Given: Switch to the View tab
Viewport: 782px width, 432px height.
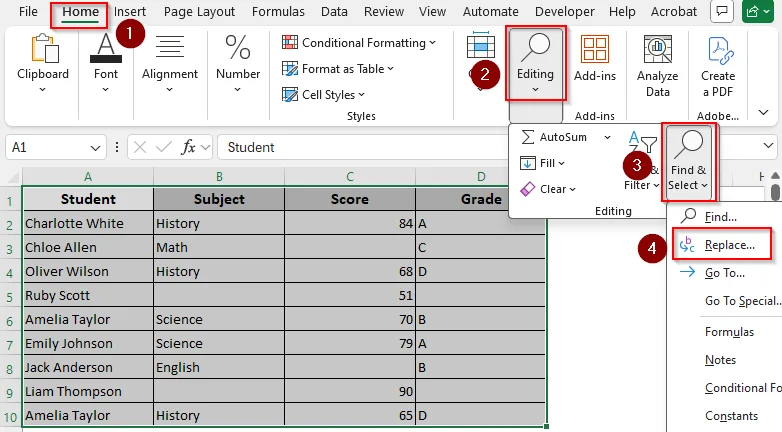Looking at the screenshot, I should (432, 11).
